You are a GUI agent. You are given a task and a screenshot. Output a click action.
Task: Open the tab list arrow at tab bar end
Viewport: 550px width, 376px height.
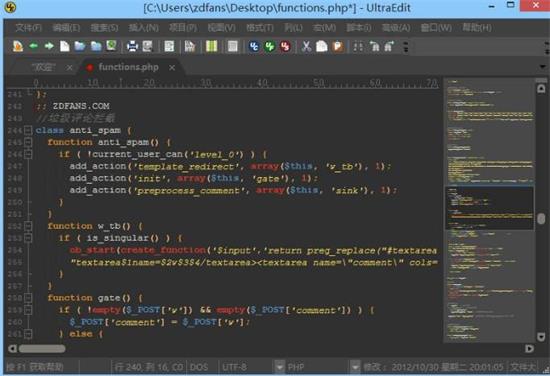(x=543, y=67)
